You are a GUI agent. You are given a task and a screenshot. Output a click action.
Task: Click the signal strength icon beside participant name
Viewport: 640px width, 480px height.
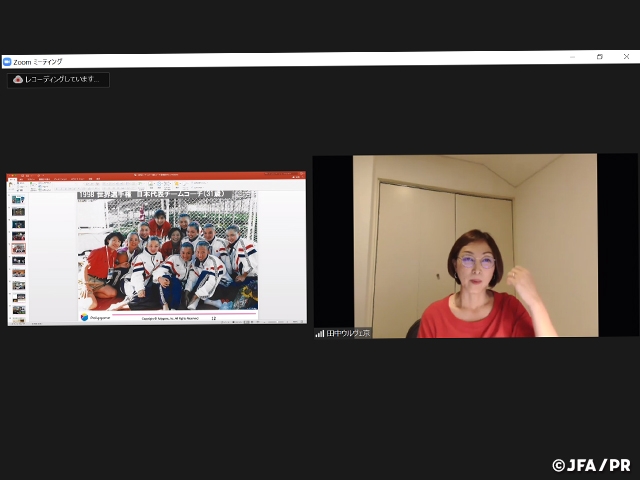320,333
